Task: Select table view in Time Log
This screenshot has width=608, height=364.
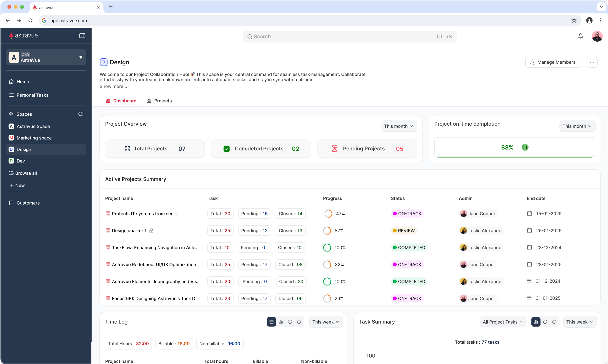Action: pyautogui.click(x=271, y=322)
